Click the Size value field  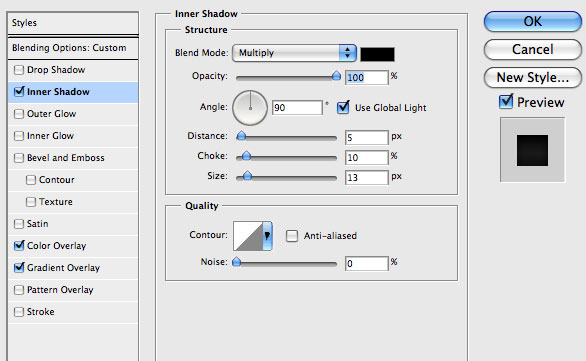[367, 177]
